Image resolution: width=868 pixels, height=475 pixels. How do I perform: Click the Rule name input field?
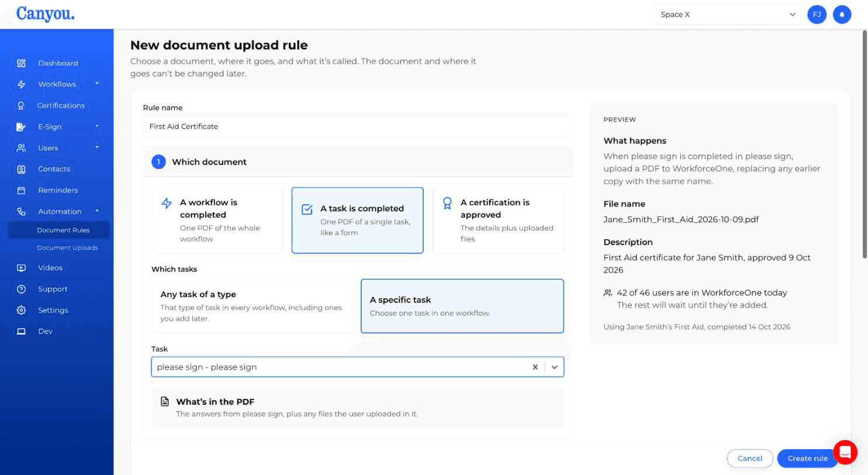point(358,126)
